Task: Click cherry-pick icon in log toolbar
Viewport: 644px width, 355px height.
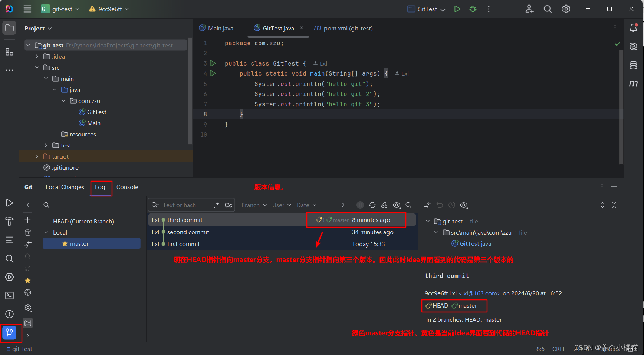Action: [x=384, y=205]
